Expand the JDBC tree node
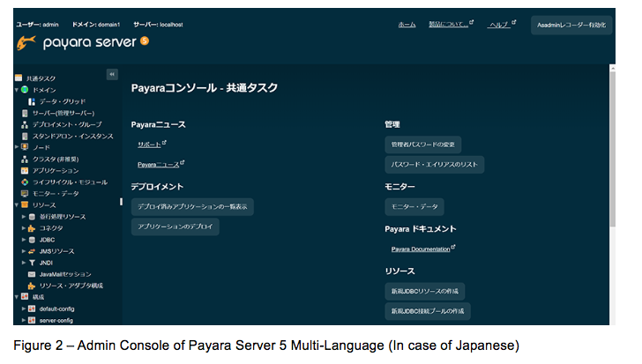642x364 pixels. point(25,239)
